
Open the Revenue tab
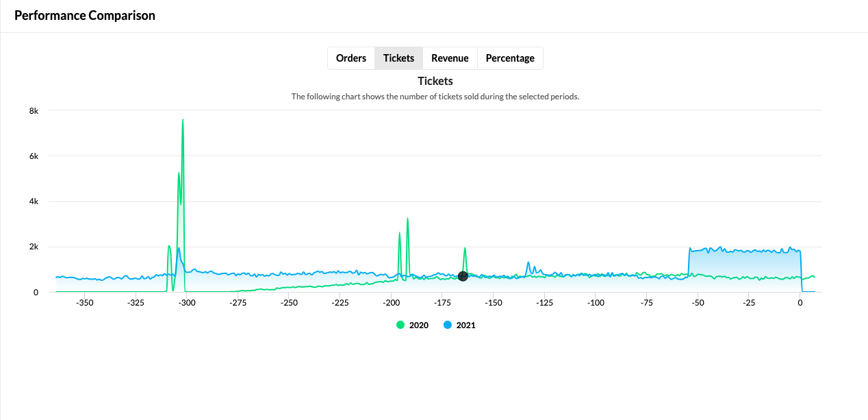[x=450, y=58]
